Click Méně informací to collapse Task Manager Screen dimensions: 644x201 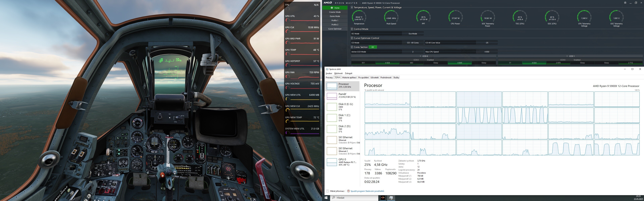[x=335, y=191]
